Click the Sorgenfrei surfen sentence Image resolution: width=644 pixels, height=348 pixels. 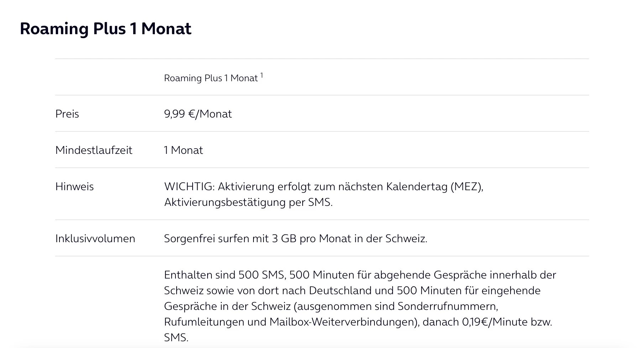tap(295, 239)
